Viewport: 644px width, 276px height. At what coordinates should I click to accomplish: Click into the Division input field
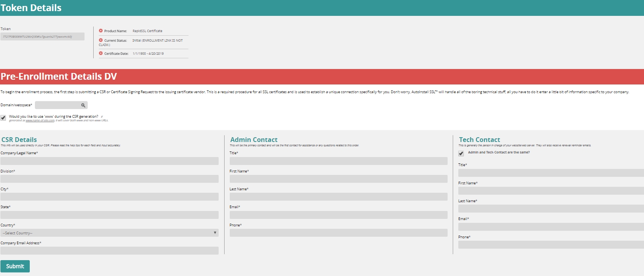click(110, 179)
